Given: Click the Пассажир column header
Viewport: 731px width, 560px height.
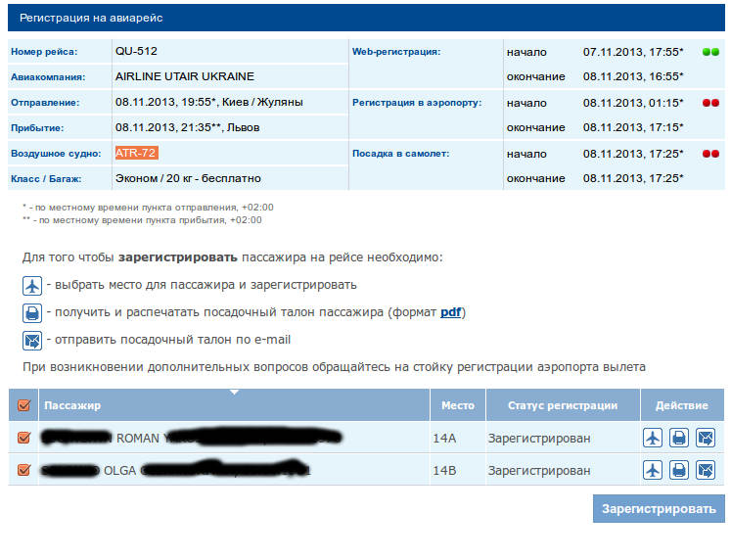Looking at the screenshot, I should tap(73, 405).
